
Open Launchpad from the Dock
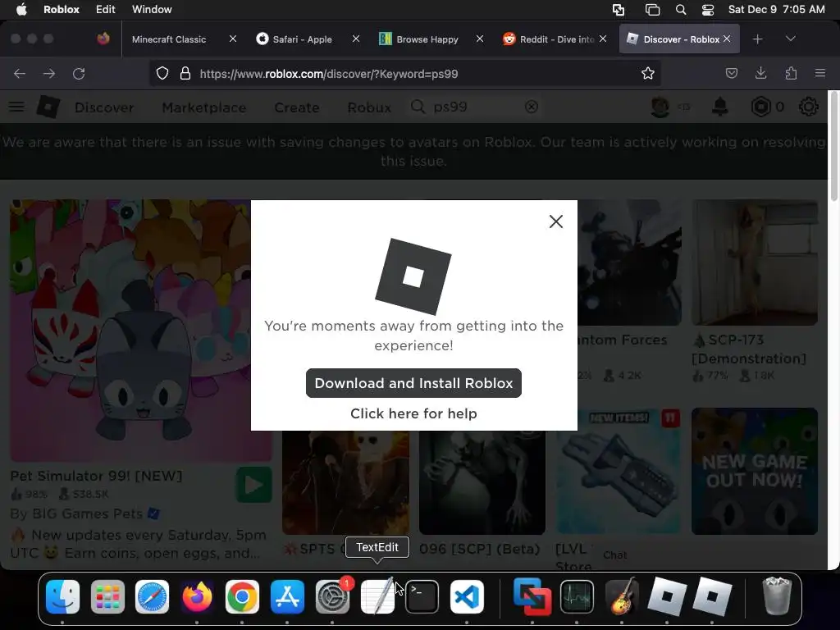(107, 597)
